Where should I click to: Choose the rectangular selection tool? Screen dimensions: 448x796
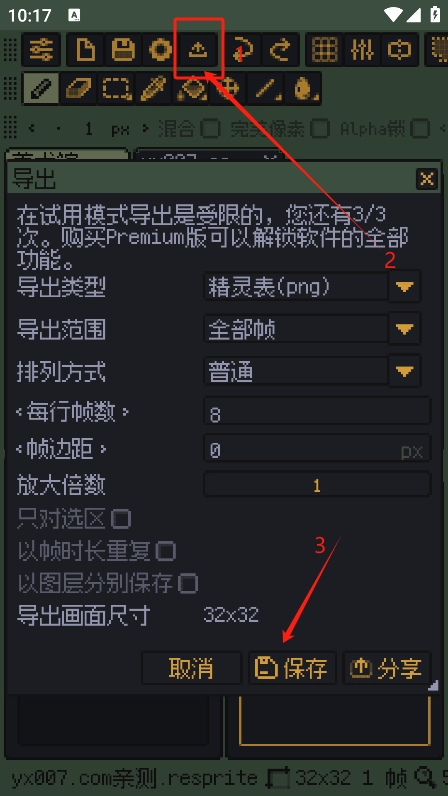tap(116, 88)
